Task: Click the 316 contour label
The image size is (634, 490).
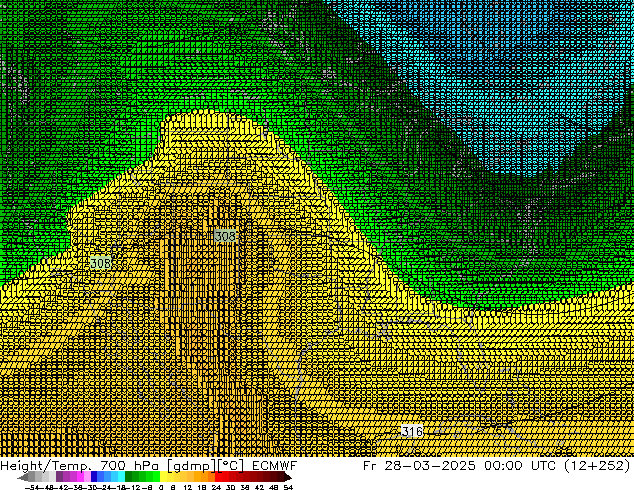Action: pyautogui.click(x=412, y=431)
